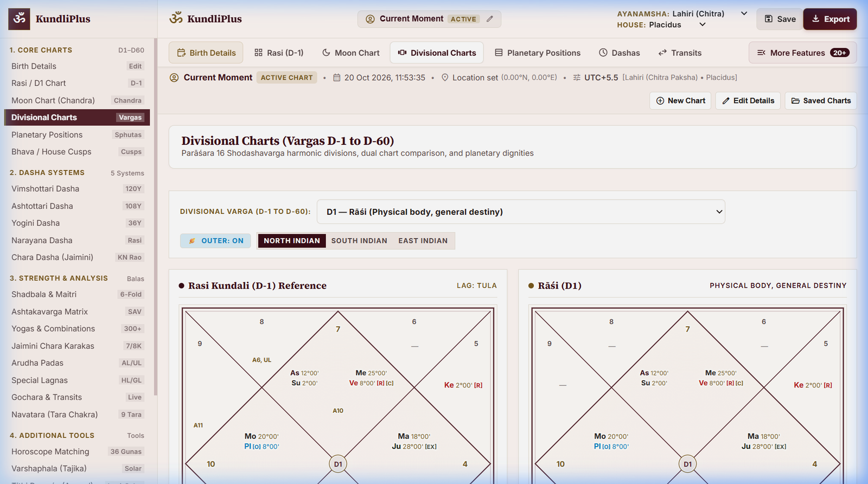The image size is (868, 484).
Task: Open Jaimini Chara Karakas in sidebar
Action: coord(77,346)
